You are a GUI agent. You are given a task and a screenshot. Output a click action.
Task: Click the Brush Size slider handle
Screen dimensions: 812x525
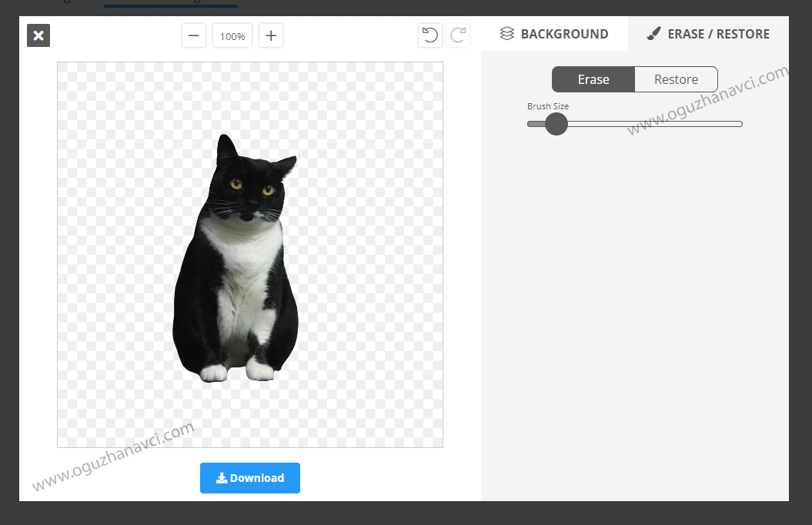556,124
